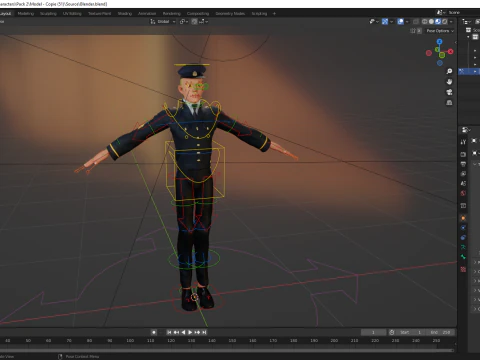
Task: Add a new workspace with plus button
Action: (x=274, y=14)
